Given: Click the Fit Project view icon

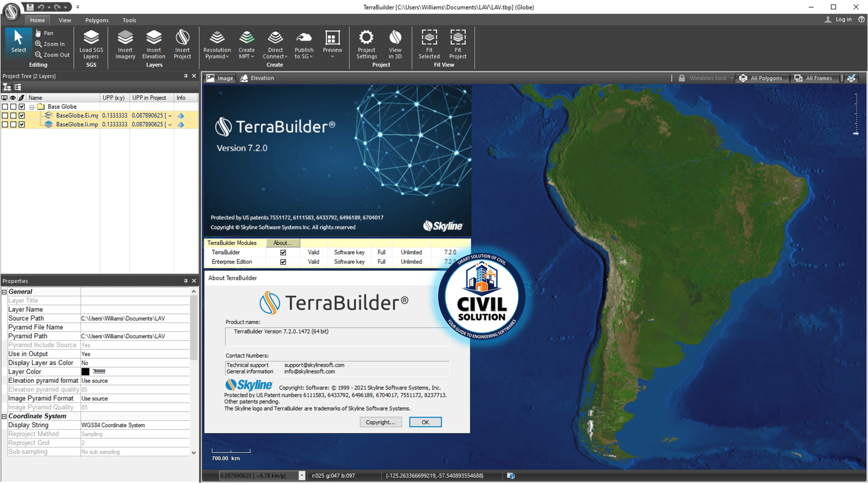Looking at the screenshot, I should pos(458,45).
